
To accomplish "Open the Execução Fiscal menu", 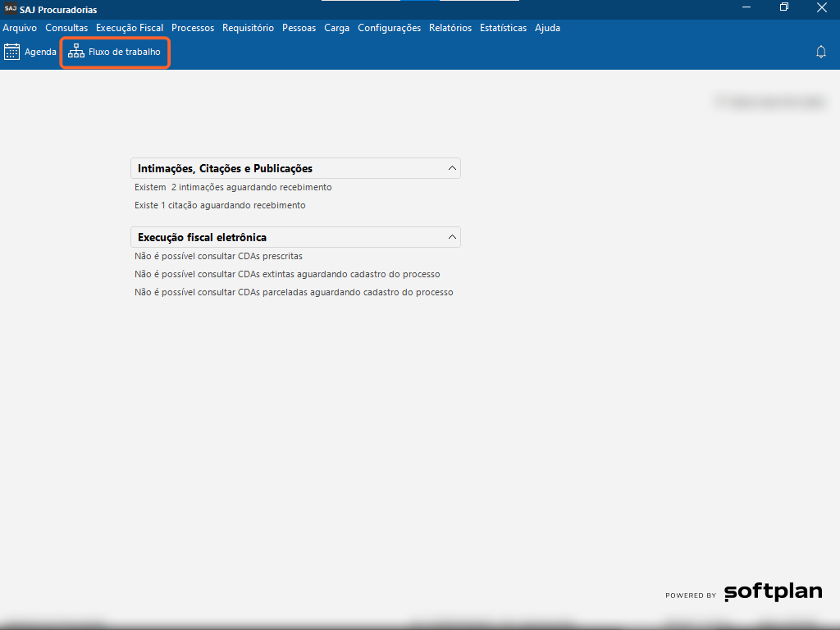I will (130, 28).
